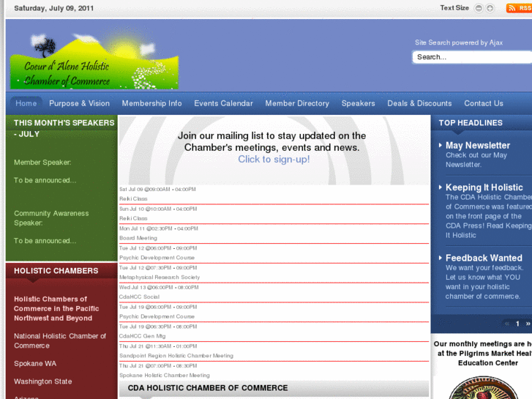
Task: Open Sun Jul 10 Reiki Class event
Action: [133, 218]
